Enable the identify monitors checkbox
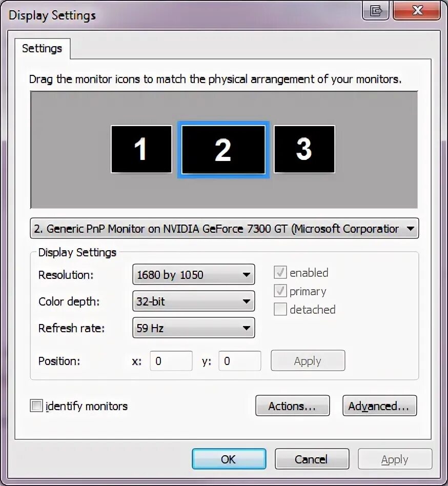 coord(36,406)
